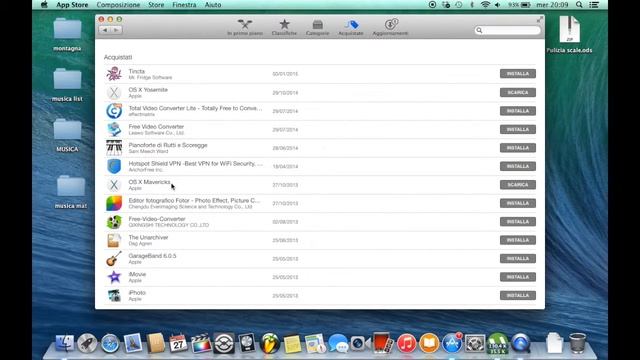Install Total Video Converter Lite

click(x=518, y=111)
